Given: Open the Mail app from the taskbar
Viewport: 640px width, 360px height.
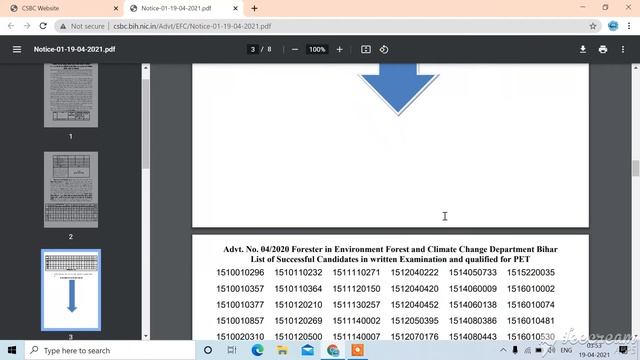Looking at the screenshot, I should [307, 350].
